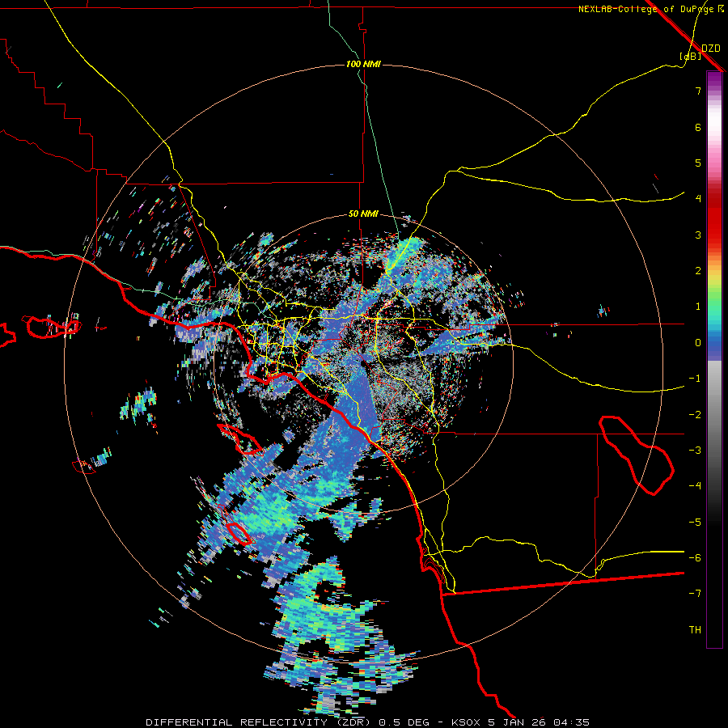Click the NEXLAB-College of DuPage credit text

point(651,9)
